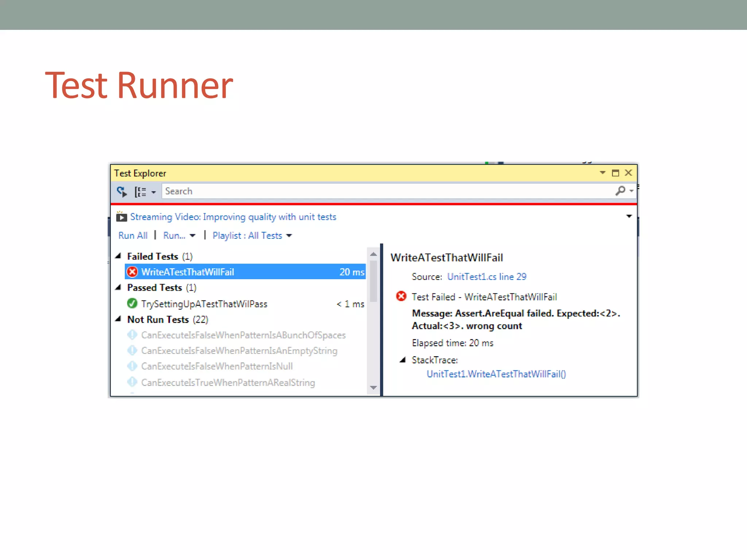Click the 20 ms duration value
The image size is (747, 560).
pos(352,272)
